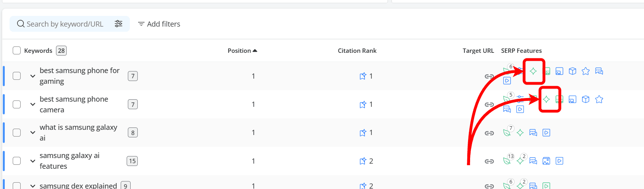Click AI sparkle icon for best samsung phone for gaming
The width and height of the screenshot is (644, 189).
click(533, 71)
